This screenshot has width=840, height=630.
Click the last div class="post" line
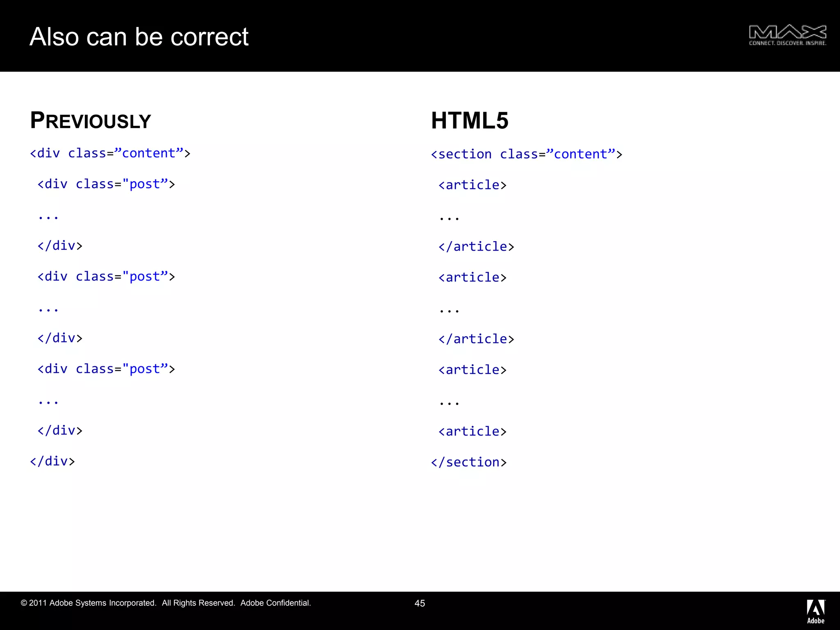(x=106, y=369)
